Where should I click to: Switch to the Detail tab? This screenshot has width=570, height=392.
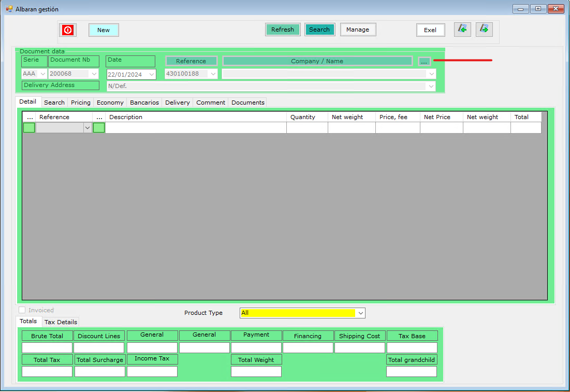click(27, 101)
